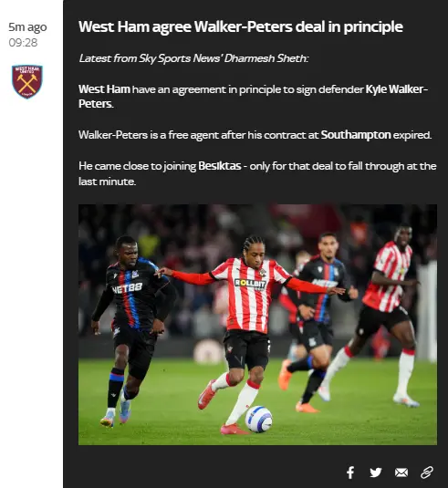The image size is (448, 488).
Task: Share the post on Twitter
Action: coord(375,472)
